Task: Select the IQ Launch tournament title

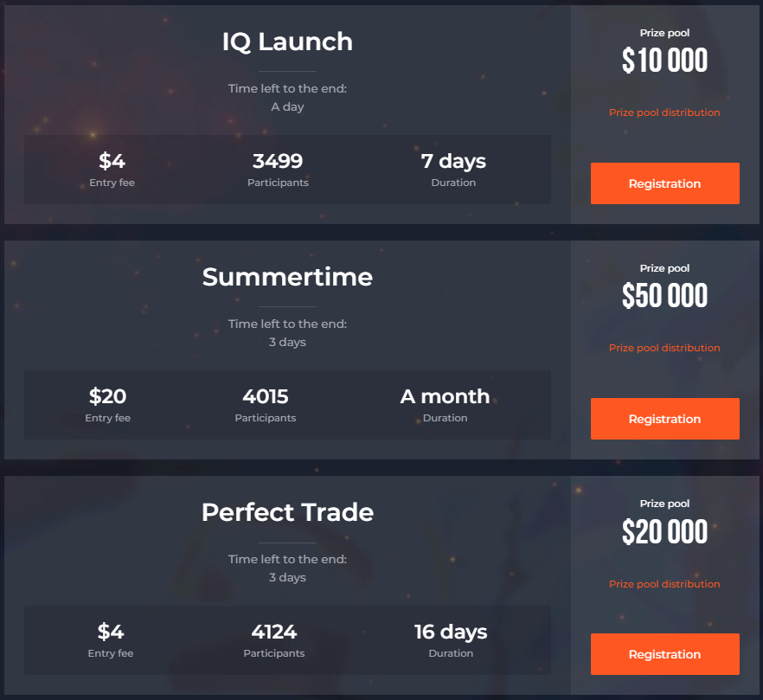Action: 287,42
